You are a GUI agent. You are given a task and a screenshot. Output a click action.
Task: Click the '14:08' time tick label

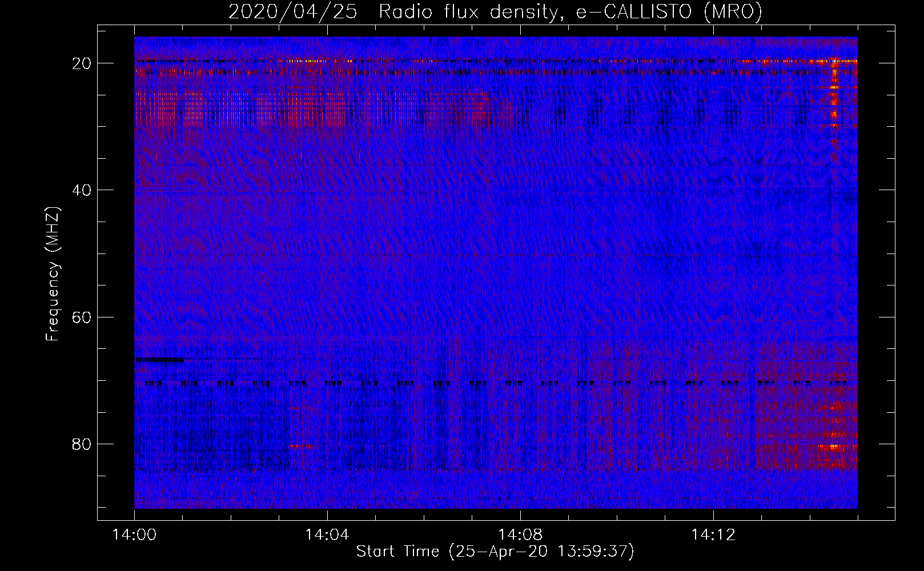coord(520,535)
